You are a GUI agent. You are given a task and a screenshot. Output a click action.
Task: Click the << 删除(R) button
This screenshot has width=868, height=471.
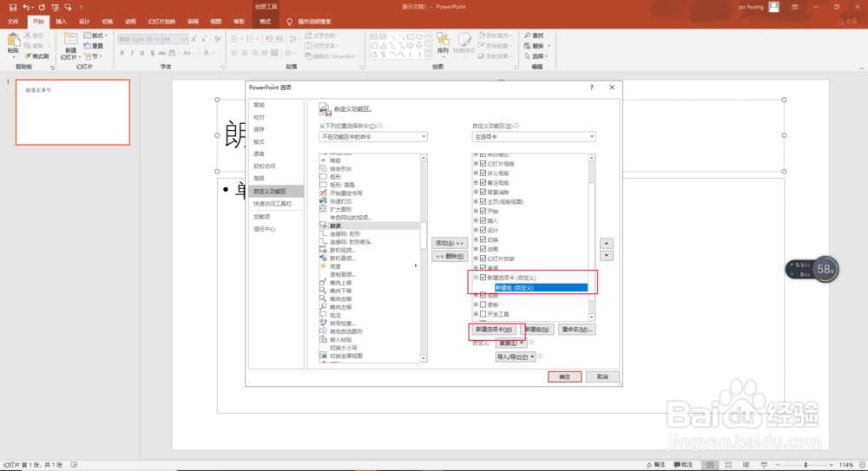coord(449,256)
